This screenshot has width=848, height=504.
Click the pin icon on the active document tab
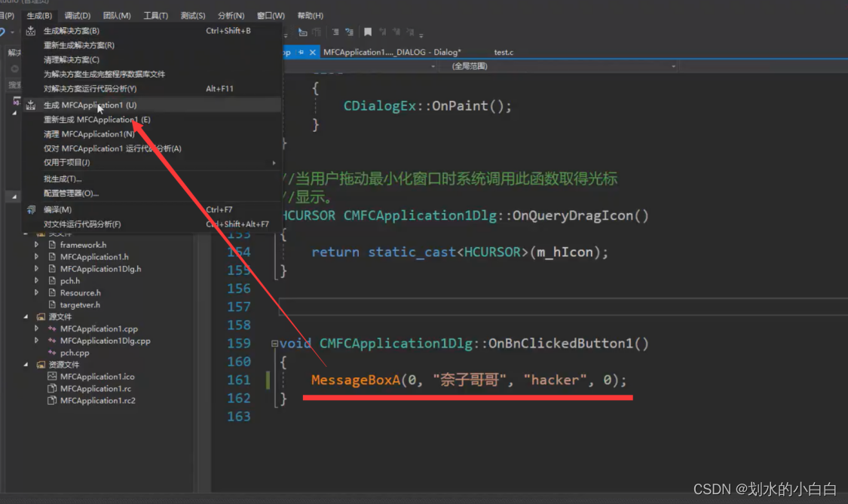pyautogui.click(x=301, y=53)
